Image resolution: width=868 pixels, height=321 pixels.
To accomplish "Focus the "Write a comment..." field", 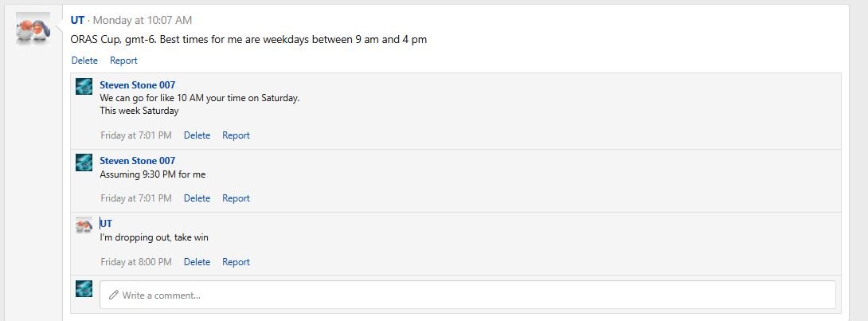I will 467,295.
